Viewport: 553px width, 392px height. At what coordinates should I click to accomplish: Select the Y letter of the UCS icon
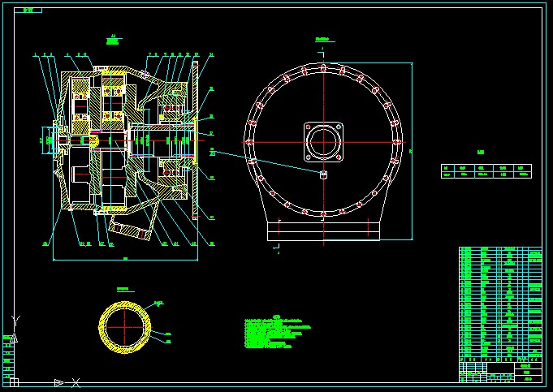tap(16, 321)
